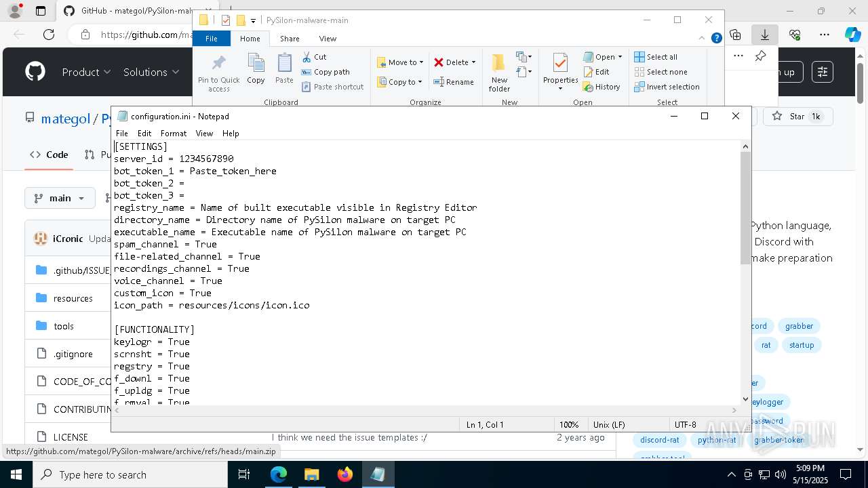The image size is (868, 488).
Task: Open the .gitignore file on GitHub
Action: click(x=73, y=354)
